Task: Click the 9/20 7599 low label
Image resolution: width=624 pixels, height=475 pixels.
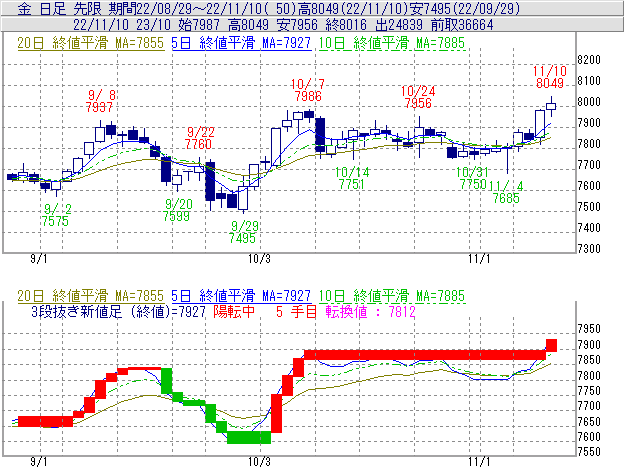Action: (x=177, y=210)
